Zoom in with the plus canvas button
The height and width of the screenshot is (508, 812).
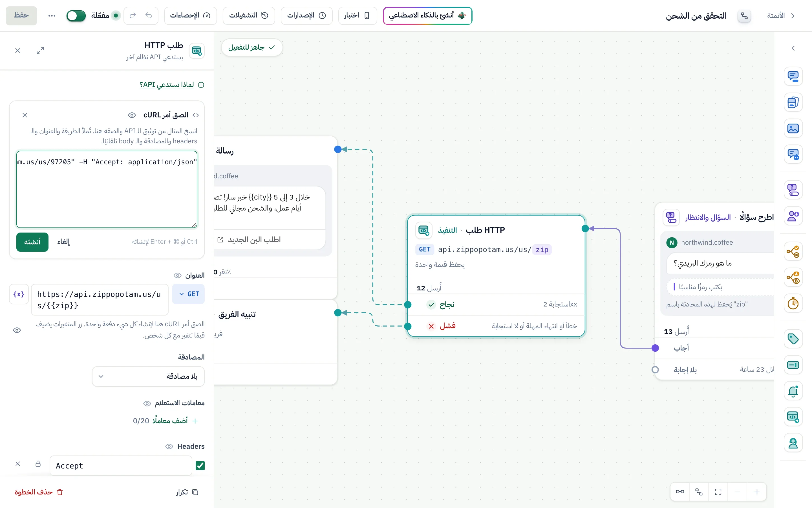tap(757, 492)
